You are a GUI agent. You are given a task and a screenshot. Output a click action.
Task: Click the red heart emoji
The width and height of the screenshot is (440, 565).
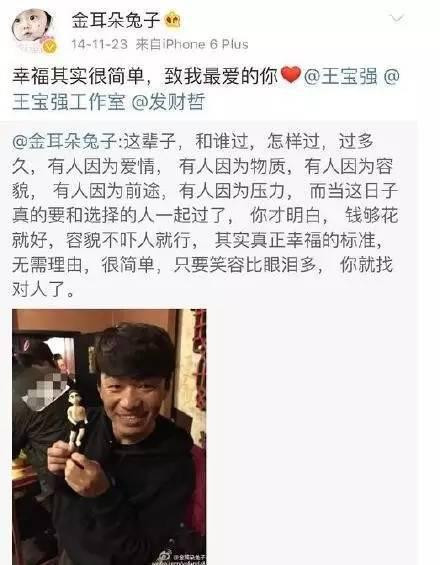tap(290, 75)
